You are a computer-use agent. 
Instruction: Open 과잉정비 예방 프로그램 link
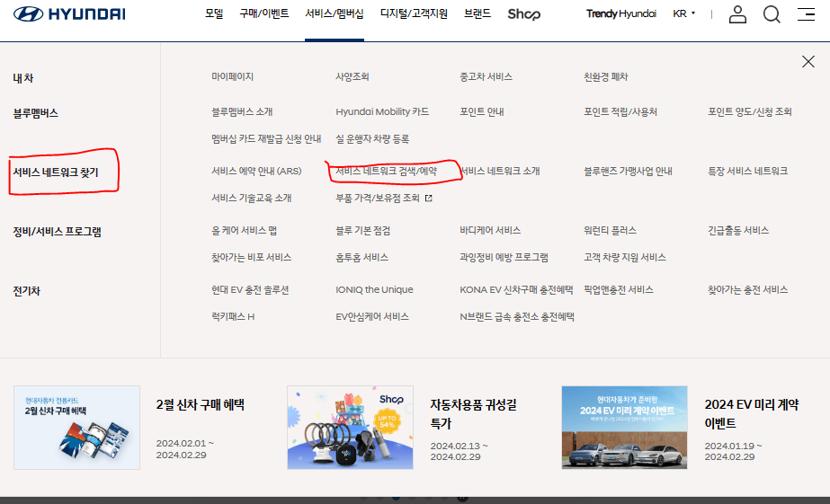pyautogui.click(x=504, y=257)
